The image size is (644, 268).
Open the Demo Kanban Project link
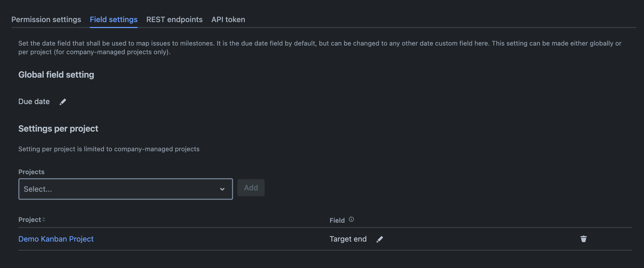(56, 239)
